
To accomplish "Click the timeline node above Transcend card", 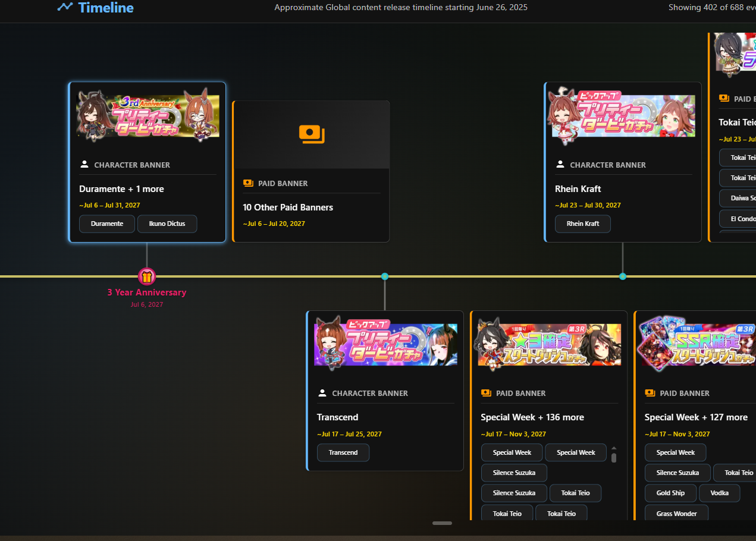I will [385, 276].
